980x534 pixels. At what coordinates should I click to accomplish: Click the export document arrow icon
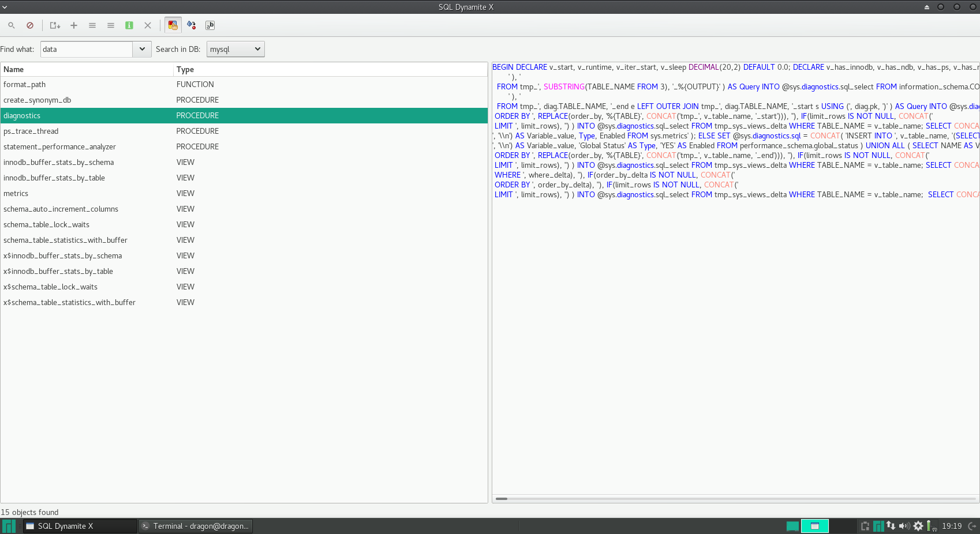[x=55, y=25]
